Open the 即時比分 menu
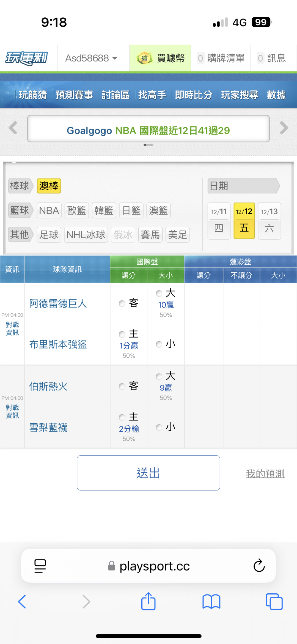This screenshot has height=644, width=297. pos(193,95)
